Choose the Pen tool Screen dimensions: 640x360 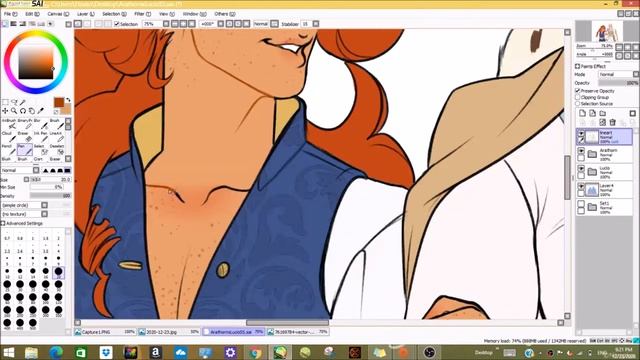coord(24,150)
